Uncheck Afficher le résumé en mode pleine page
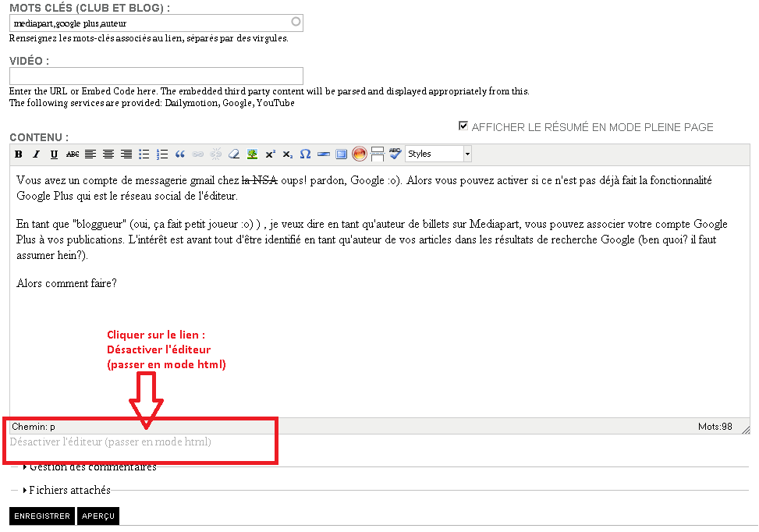 point(463,126)
